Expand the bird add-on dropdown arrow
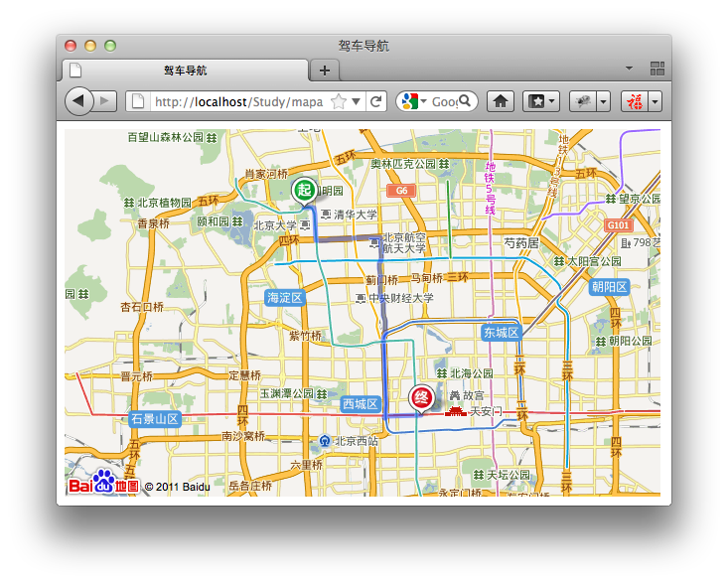 pos(603,101)
